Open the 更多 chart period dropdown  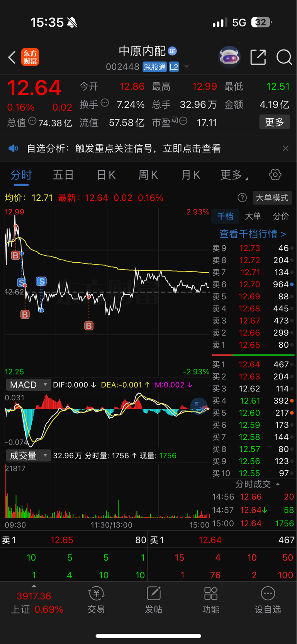(x=234, y=175)
